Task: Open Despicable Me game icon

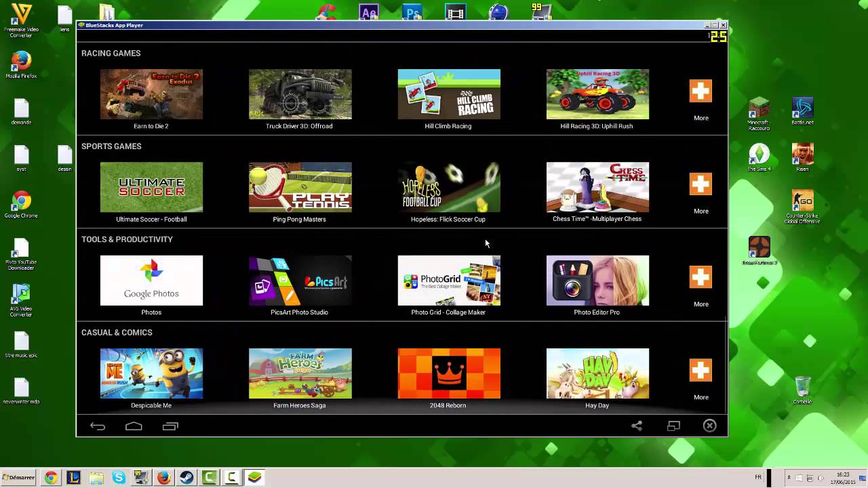Action: point(151,373)
